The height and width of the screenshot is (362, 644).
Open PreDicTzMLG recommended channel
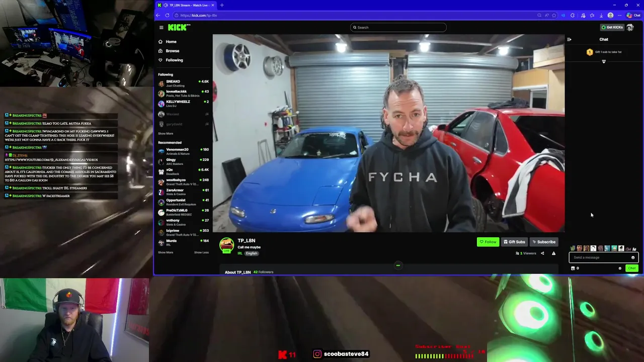click(183, 212)
